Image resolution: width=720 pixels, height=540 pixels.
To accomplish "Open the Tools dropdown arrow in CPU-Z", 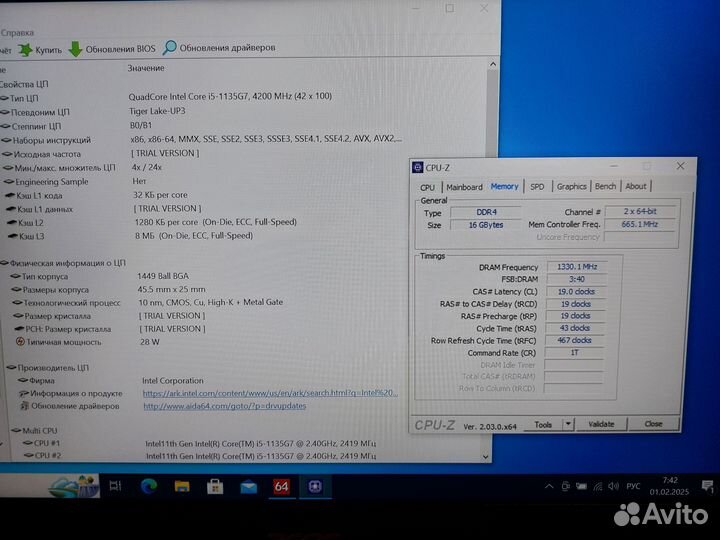I will 568,424.
